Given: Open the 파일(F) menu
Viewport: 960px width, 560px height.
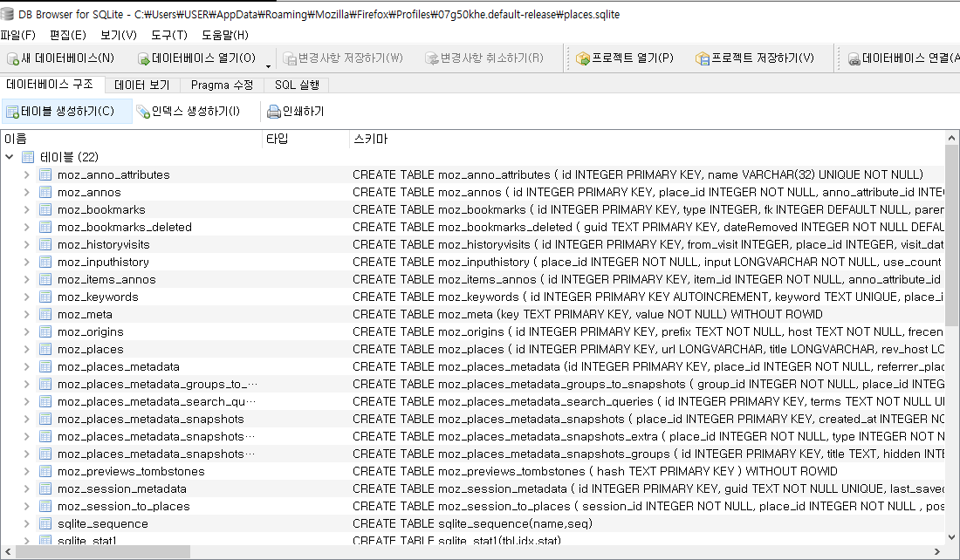Looking at the screenshot, I should click(x=17, y=35).
